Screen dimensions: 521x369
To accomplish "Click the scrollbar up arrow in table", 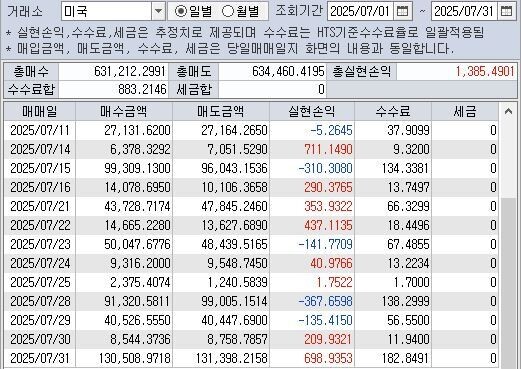I will pos(508,111).
